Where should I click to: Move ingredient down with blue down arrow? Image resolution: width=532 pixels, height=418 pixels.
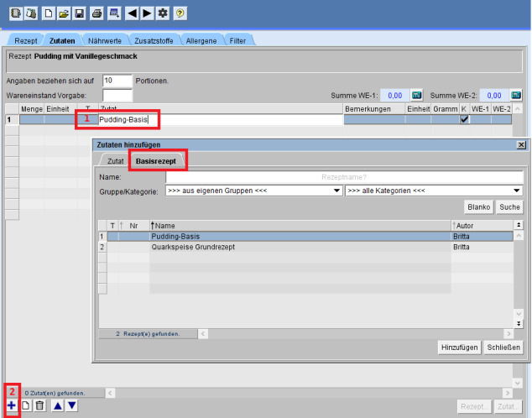72,406
